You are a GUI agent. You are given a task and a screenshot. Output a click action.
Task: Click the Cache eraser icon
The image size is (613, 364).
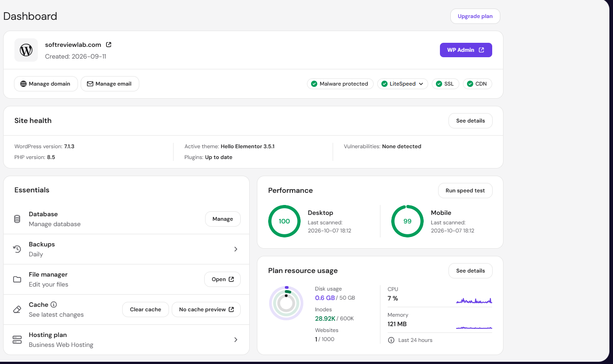click(x=17, y=309)
